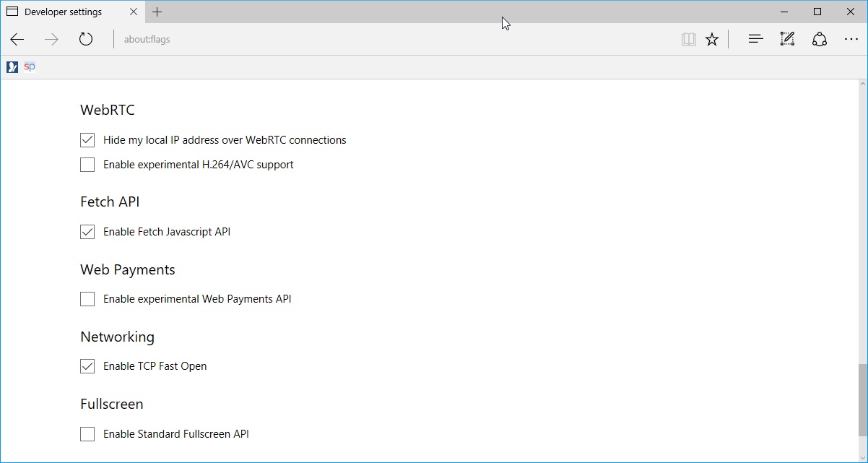The image size is (868, 463).
Task: Open first favorites bar bookmark icon
Action: point(12,67)
